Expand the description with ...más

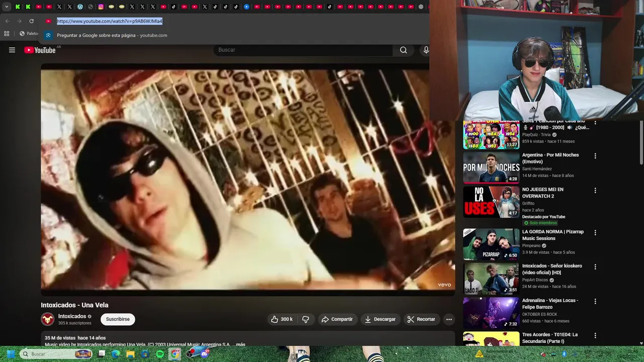tap(238, 344)
